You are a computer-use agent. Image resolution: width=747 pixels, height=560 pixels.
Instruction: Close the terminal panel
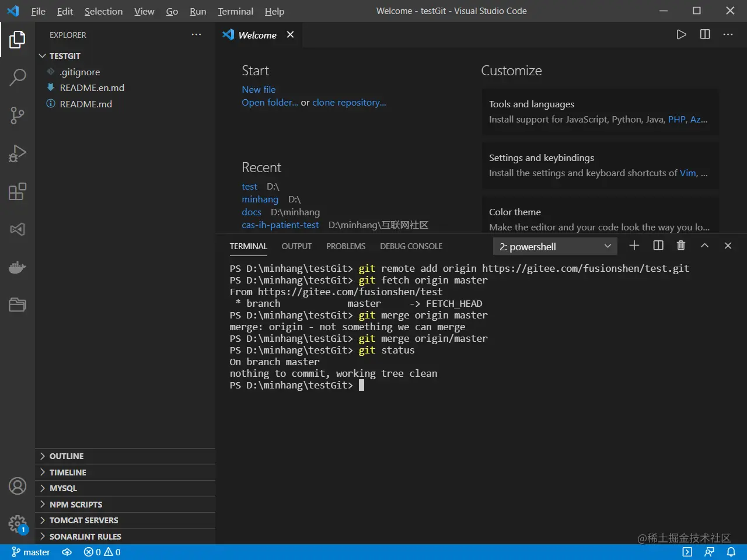tap(728, 246)
